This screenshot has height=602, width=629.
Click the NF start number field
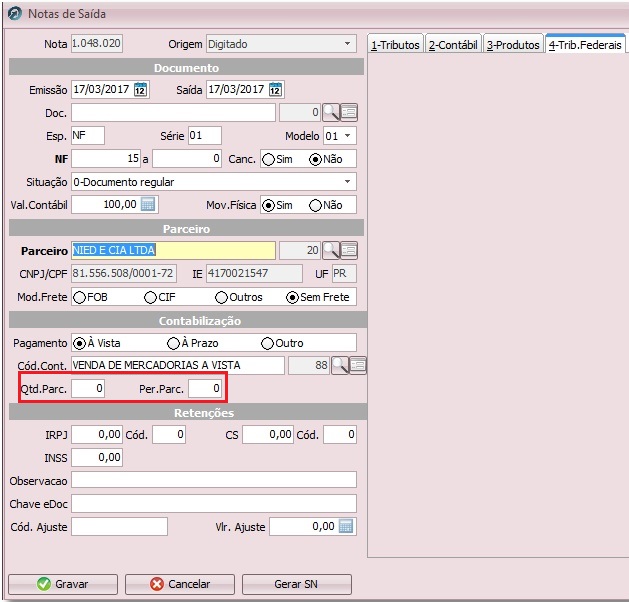point(106,159)
